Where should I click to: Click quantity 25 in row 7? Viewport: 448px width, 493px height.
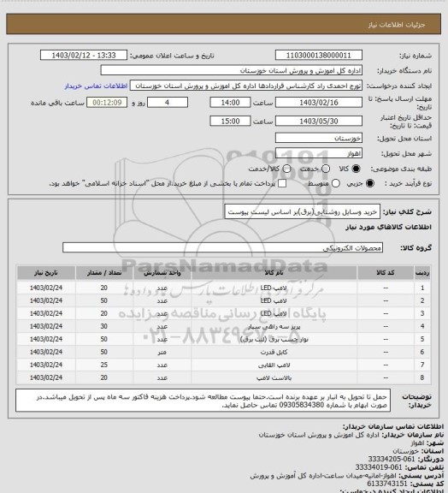coord(104,365)
